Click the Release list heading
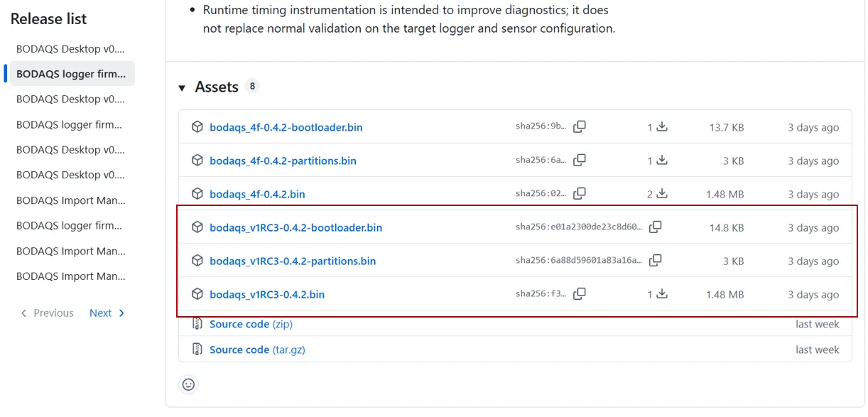868x417 pixels. (x=48, y=19)
